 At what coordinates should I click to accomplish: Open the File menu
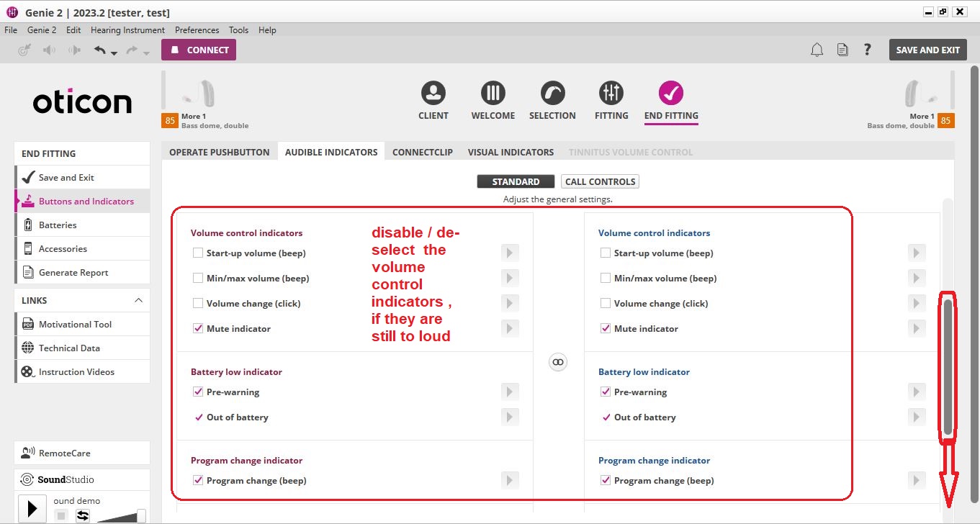point(11,30)
